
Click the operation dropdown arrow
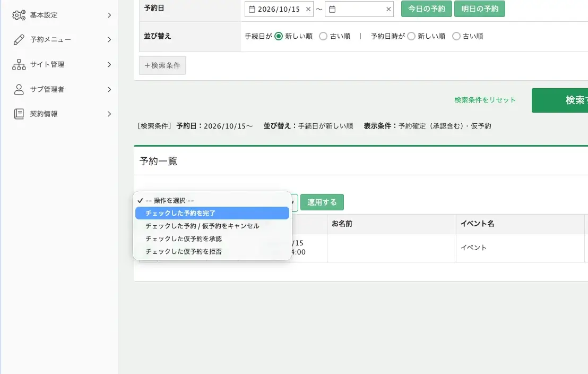pos(293,202)
